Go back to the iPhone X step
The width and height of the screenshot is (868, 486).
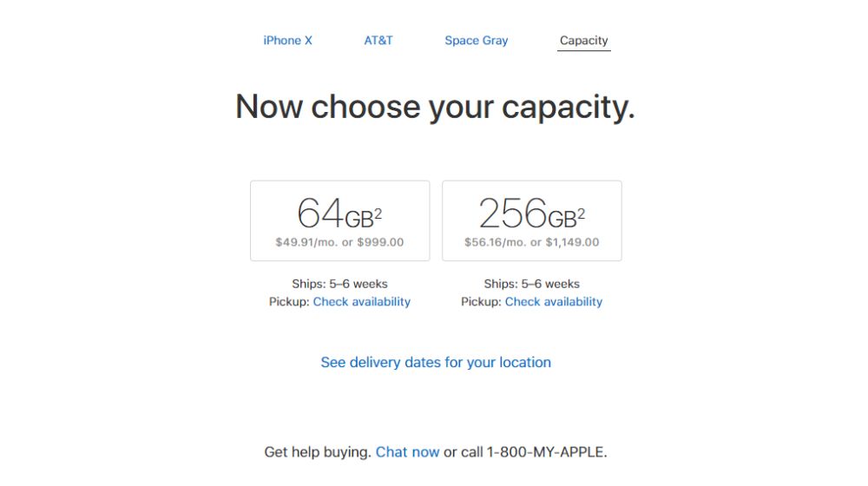click(x=287, y=41)
